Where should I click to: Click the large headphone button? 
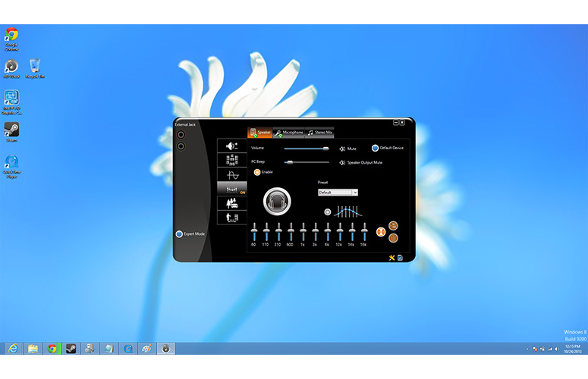(x=277, y=201)
